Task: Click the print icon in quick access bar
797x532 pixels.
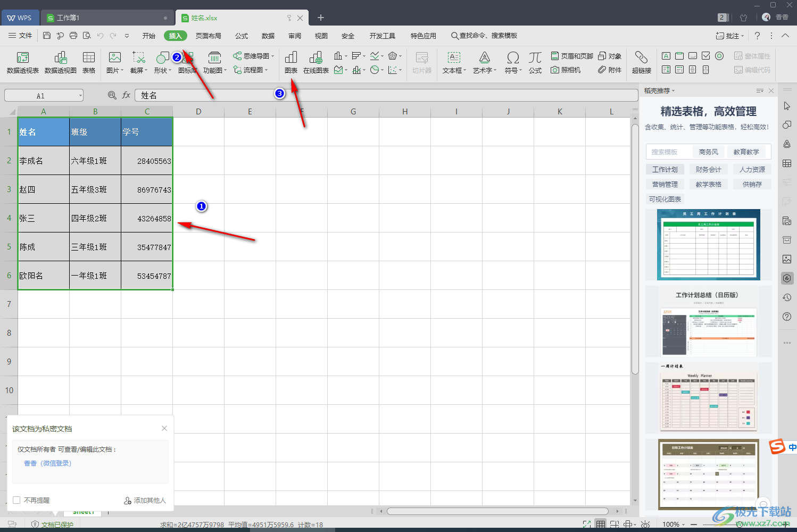Action: pos(73,36)
